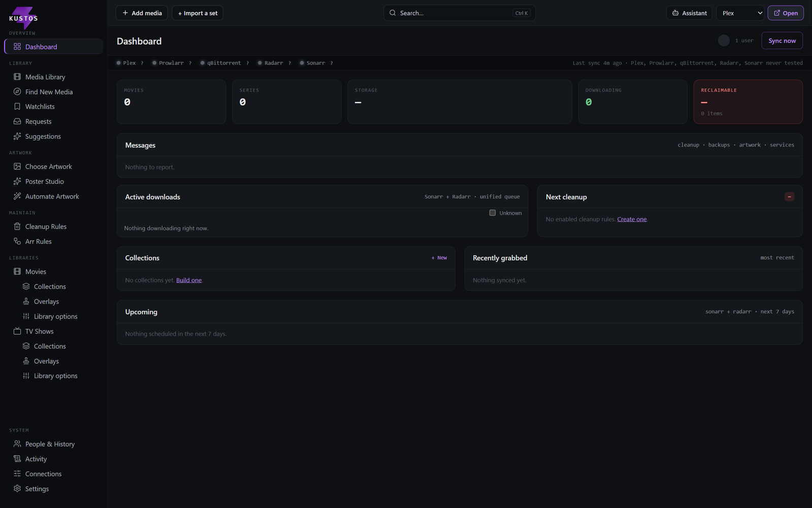The width and height of the screenshot is (812, 508).
Task: Open Choose Artwork page
Action: pos(53,167)
